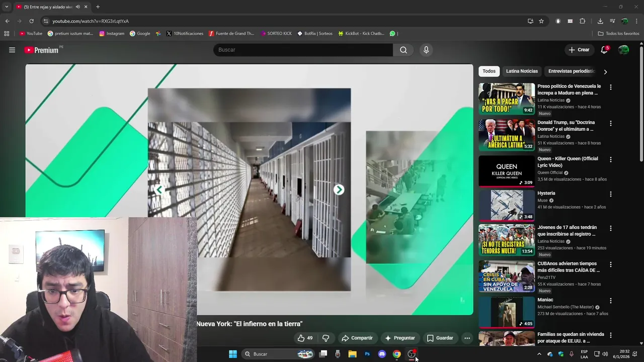Open the apps grid in bookmarks bar
Screen dimensions: 644x362
click(7, 34)
